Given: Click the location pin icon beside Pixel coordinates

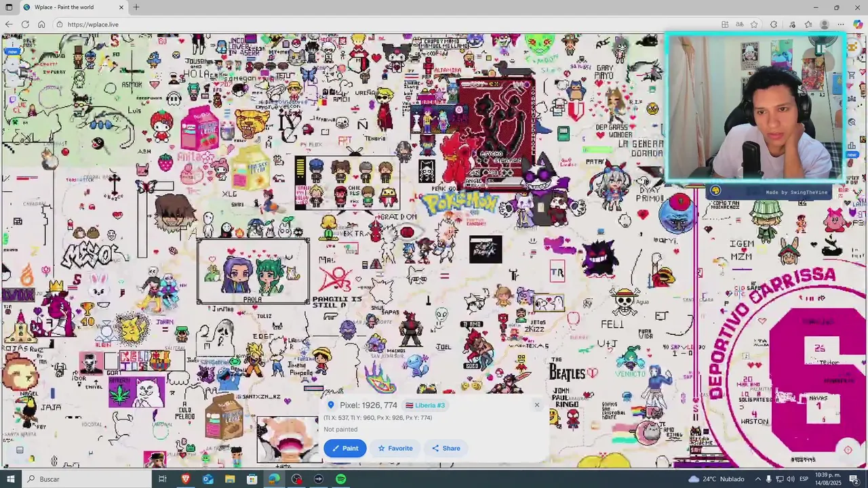Looking at the screenshot, I should (331, 405).
